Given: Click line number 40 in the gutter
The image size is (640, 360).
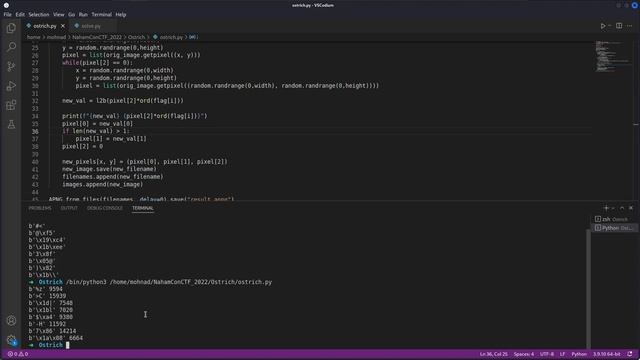Looking at the screenshot, I should tap(35, 162).
